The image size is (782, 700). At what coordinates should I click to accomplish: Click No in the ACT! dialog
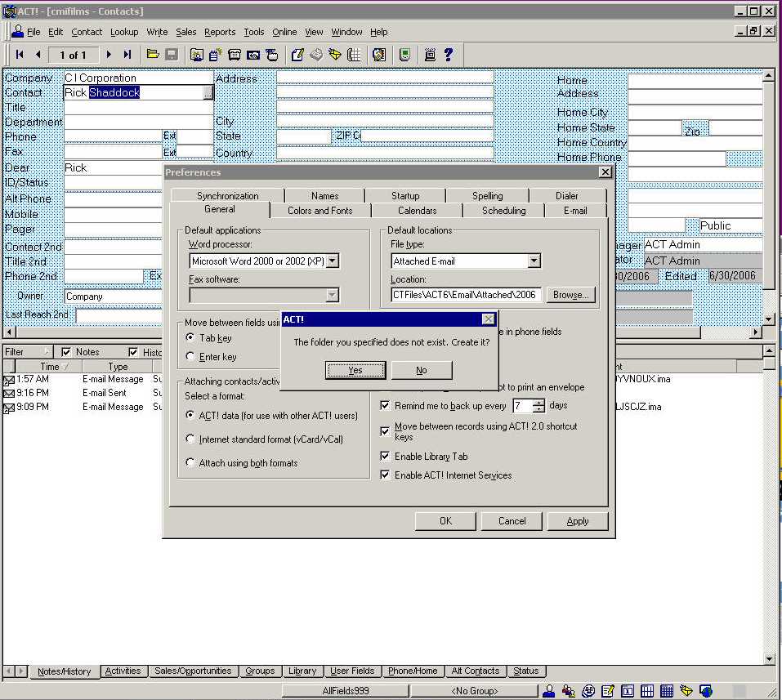pos(422,370)
